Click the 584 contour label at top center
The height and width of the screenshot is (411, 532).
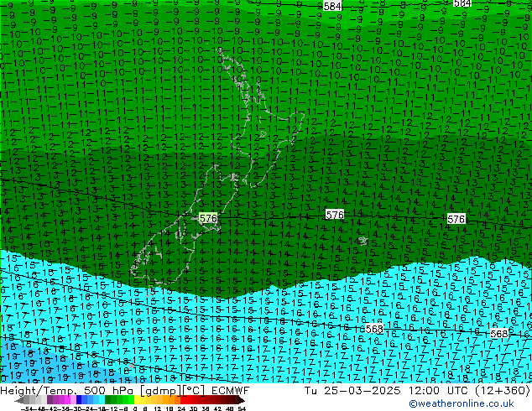coord(332,6)
